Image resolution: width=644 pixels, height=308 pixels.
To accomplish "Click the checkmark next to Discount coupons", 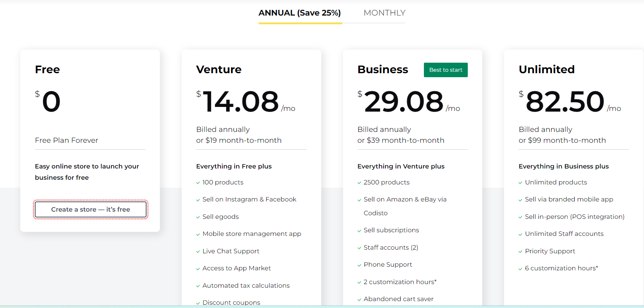I will pos(198,303).
